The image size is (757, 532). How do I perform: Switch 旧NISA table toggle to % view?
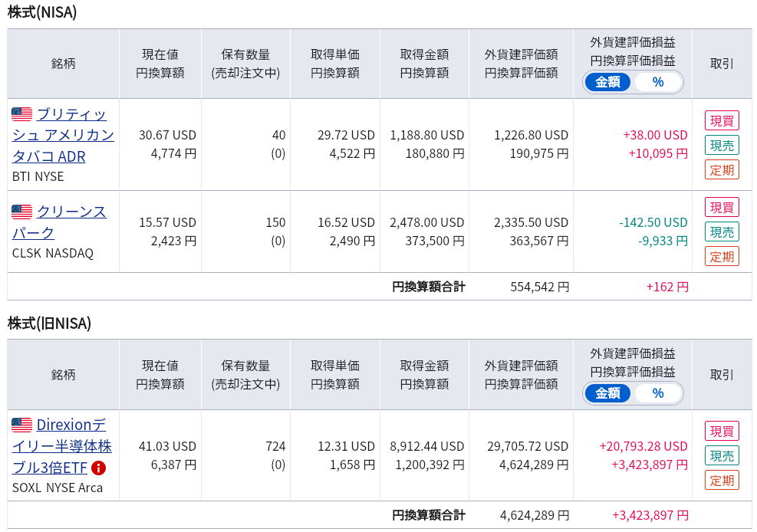click(x=657, y=393)
